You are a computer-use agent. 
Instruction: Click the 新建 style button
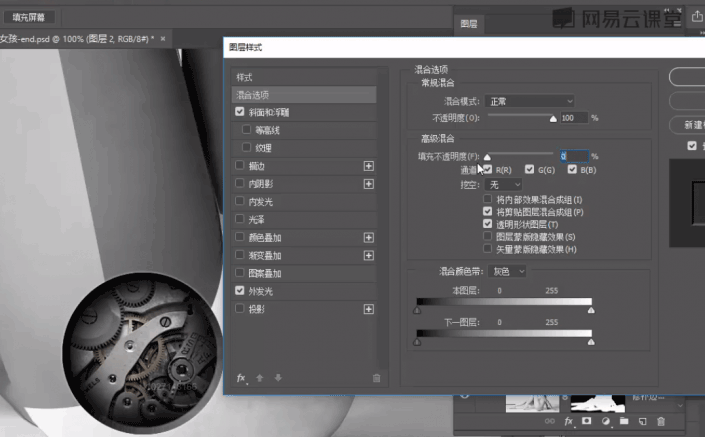[688, 125]
